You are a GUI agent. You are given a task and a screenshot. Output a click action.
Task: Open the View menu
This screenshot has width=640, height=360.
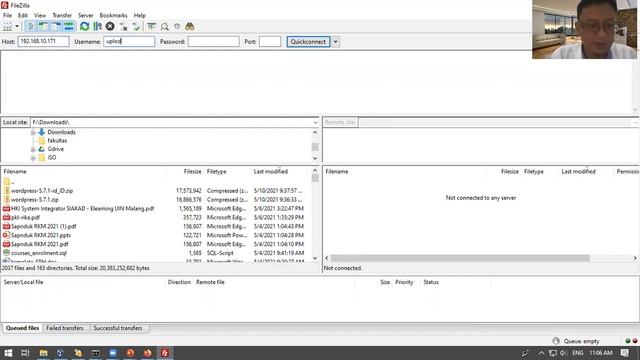click(40, 15)
